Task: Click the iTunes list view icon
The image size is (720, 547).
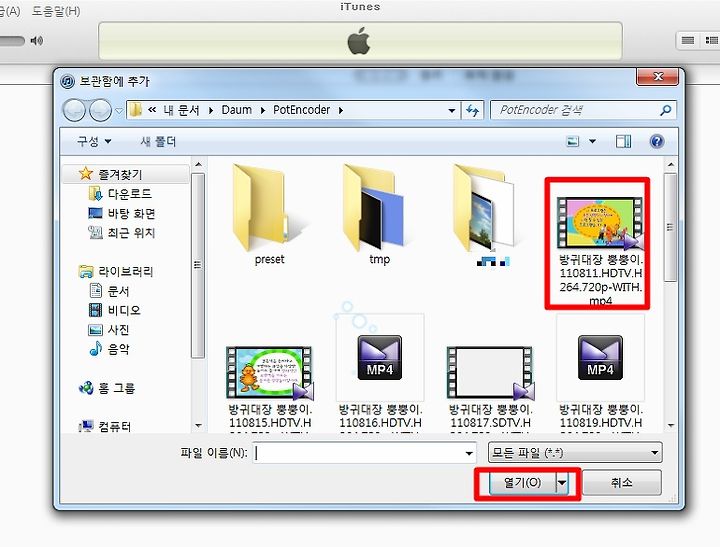Action: tap(687, 41)
